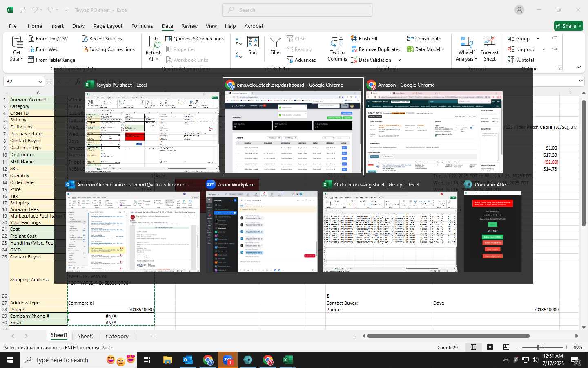The width and height of the screenshot is (588, 368).
Task: Switch to Page Layout view in status bar
Action: [x=490, y=347]
